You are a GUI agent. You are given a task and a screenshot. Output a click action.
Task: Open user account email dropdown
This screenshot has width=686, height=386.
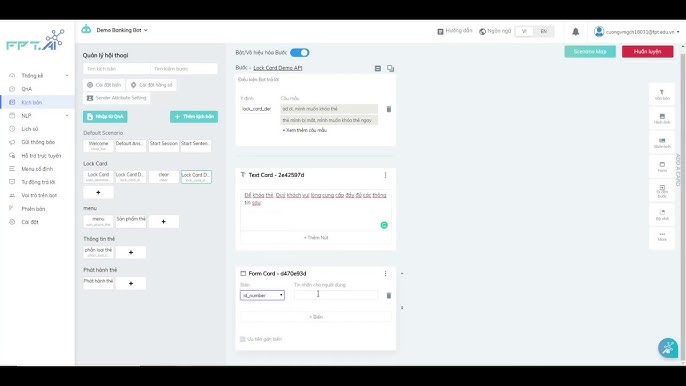coord(643,32)
